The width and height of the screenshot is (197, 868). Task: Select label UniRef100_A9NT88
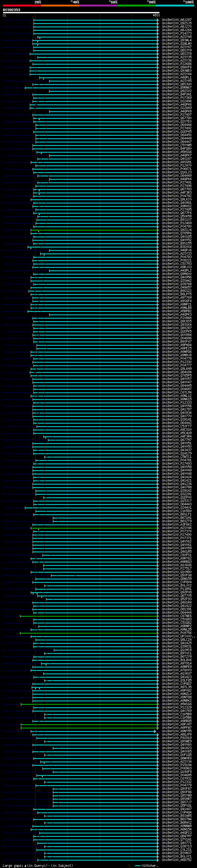tap(177, 697)
